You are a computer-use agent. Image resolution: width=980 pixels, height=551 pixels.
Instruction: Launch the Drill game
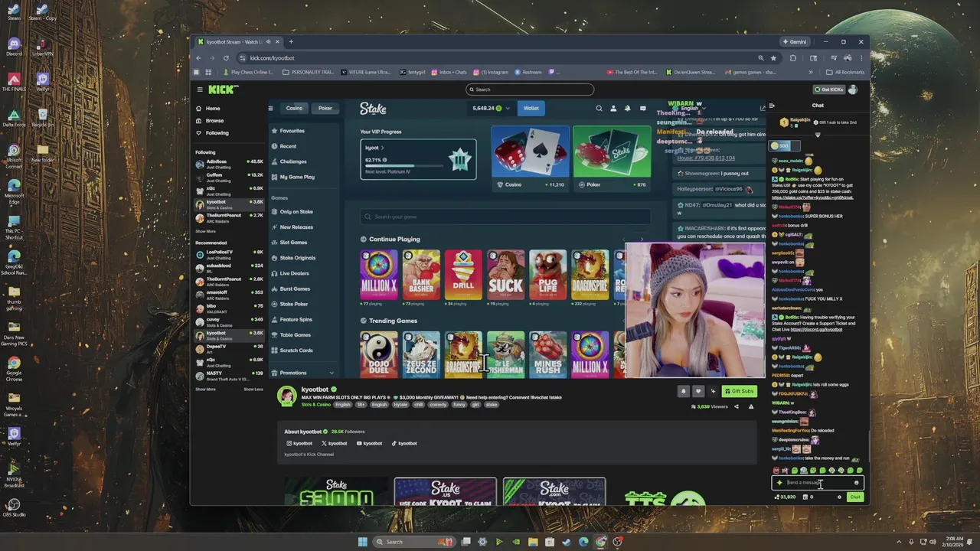[463, 275]
